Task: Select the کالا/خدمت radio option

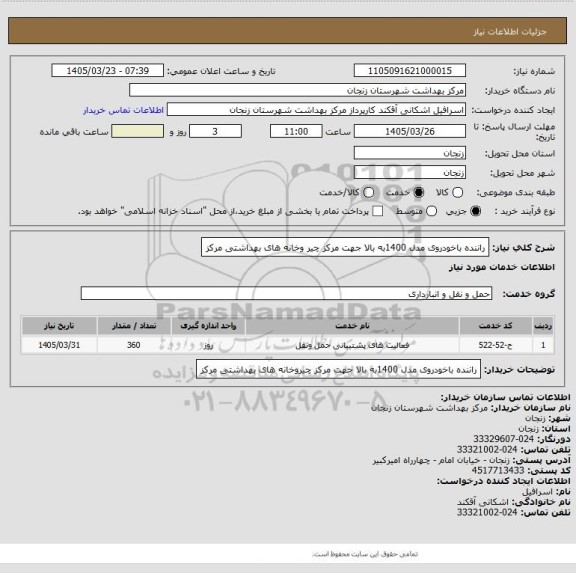Action: coord(368,192)
